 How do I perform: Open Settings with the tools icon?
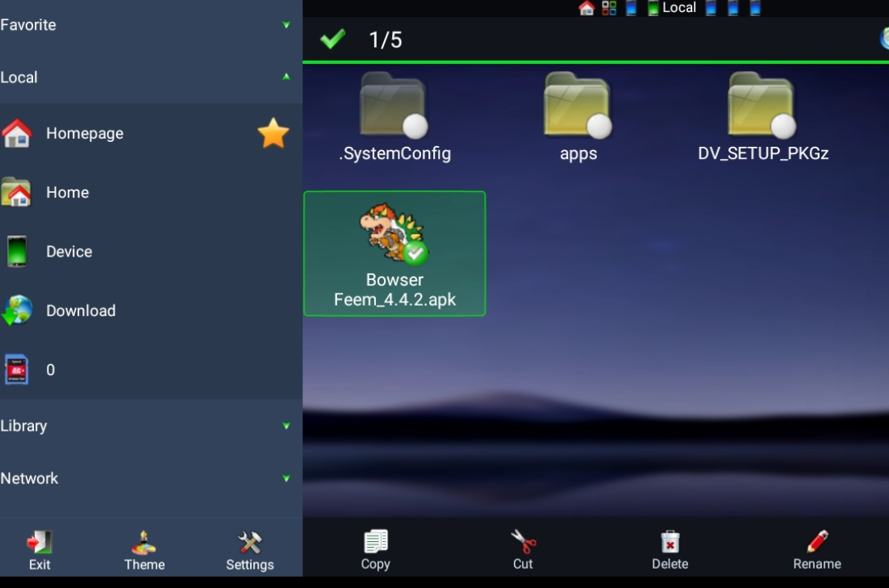click(x=249, y=542)
